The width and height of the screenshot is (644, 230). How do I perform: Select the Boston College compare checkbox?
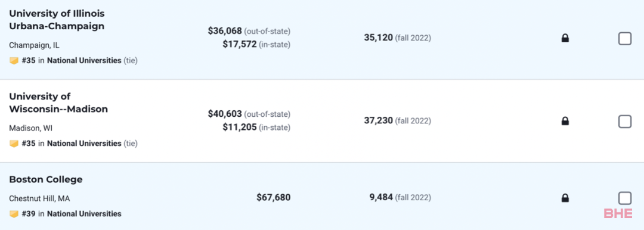[625, 198]
